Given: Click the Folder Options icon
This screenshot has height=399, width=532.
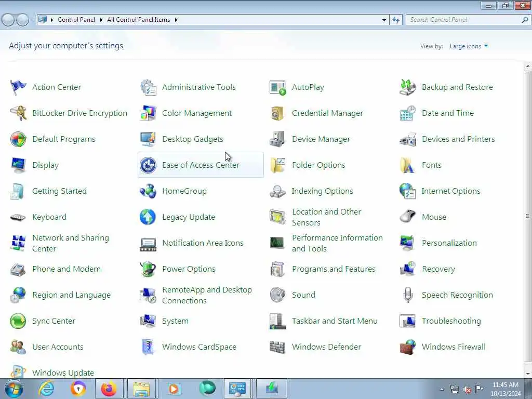Looking at the screenshot, I should tap(277, 165).
